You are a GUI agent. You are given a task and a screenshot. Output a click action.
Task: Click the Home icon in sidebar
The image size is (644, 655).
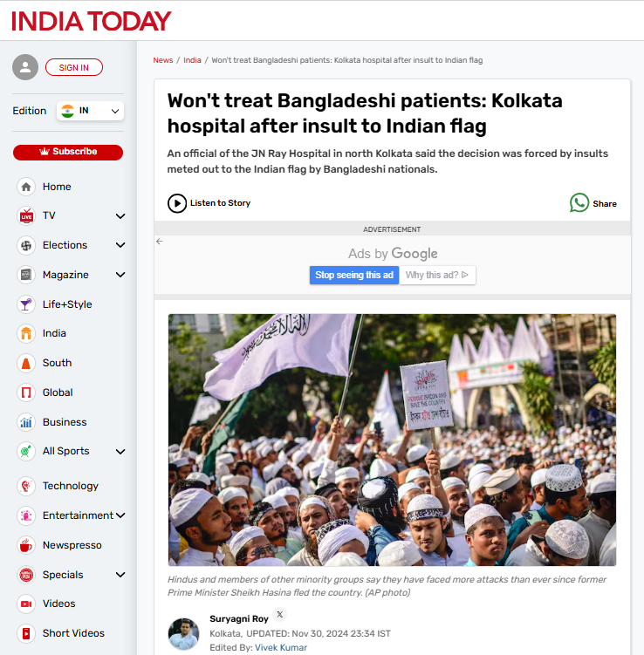tap(26, 187)
